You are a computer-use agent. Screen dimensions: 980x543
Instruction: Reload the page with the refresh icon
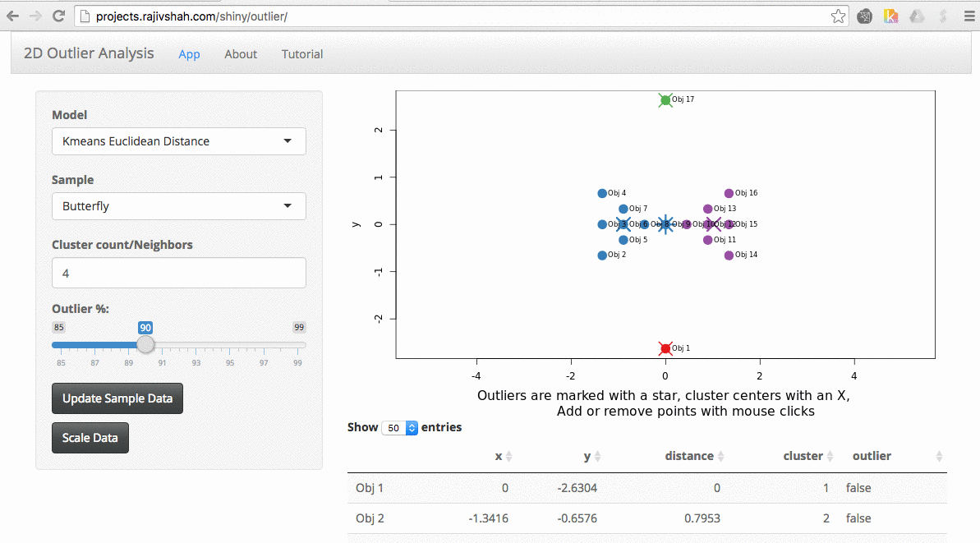click(58, 16)
